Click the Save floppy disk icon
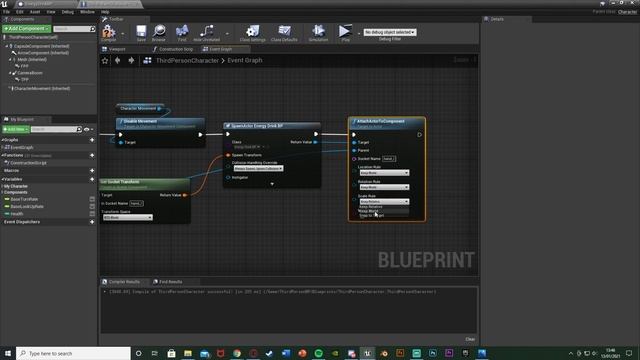This screenshot has width=640, height=360. coord(141,31)
